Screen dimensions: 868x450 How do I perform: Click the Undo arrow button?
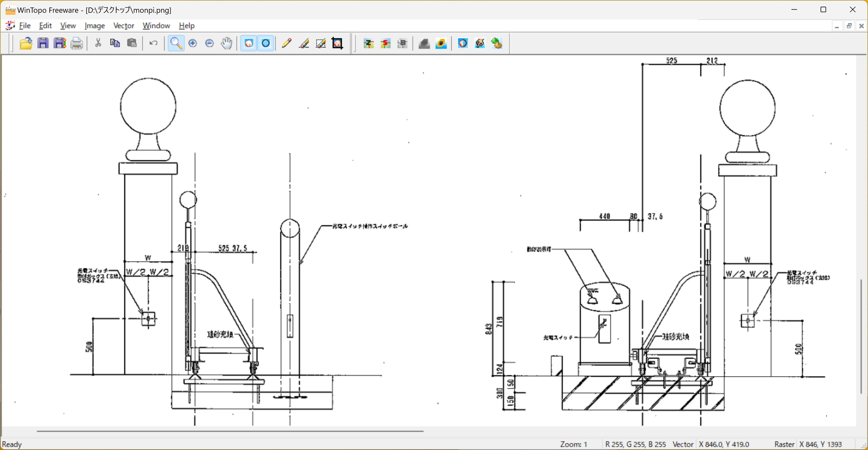[153, 43]
